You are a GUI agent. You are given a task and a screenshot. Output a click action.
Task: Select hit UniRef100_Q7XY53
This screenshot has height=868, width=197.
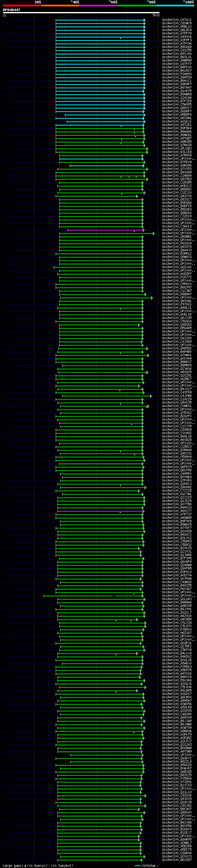tap(177, 169)
